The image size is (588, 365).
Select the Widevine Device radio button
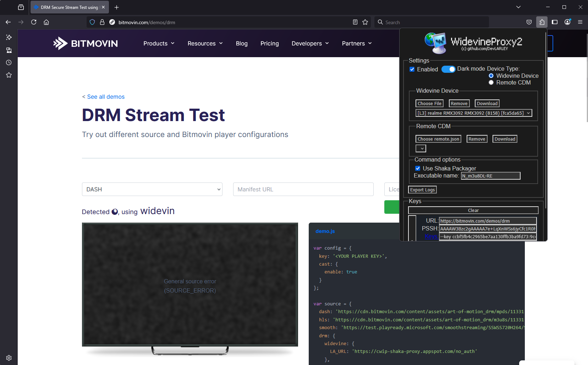point(491,76)
